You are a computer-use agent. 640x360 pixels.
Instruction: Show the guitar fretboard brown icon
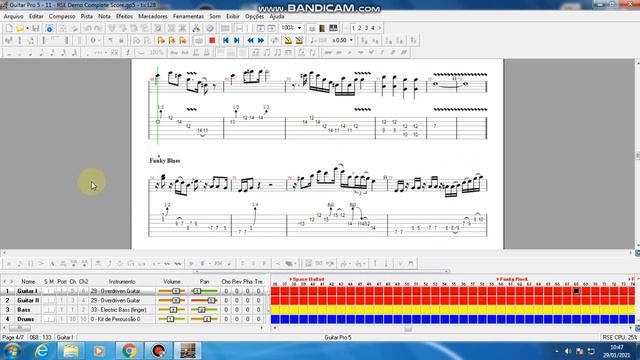322,28
